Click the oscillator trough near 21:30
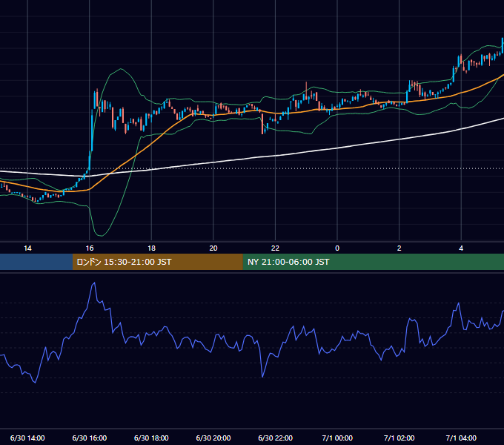 [x=262, y=377]
